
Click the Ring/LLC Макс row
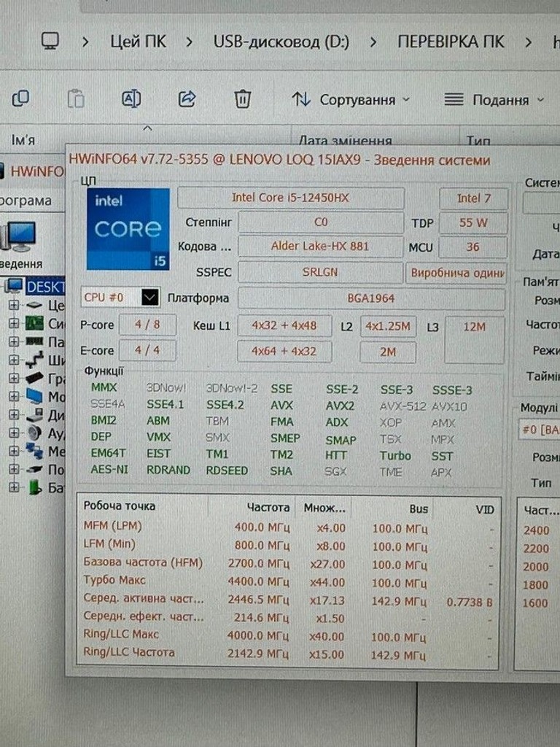(288, 635)
